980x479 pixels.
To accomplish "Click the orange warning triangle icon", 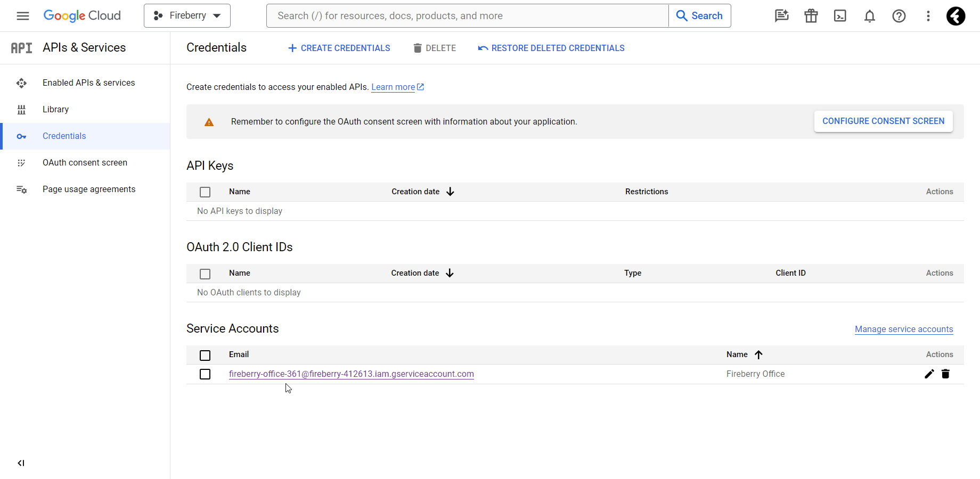I will click(209, 122).
